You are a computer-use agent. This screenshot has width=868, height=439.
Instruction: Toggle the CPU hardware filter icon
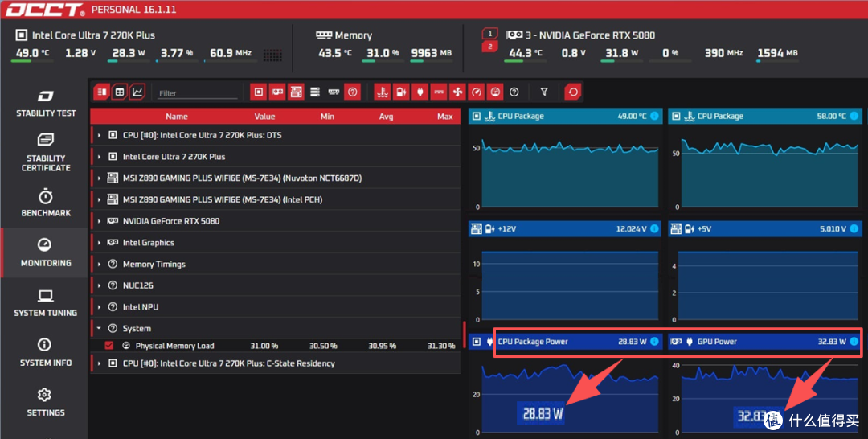[x=259, y=92]
